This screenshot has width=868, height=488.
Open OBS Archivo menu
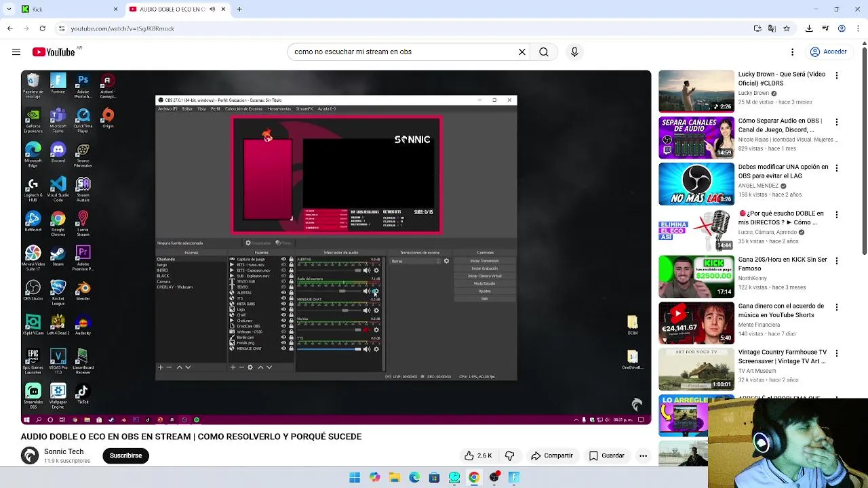tap(167, 108)
